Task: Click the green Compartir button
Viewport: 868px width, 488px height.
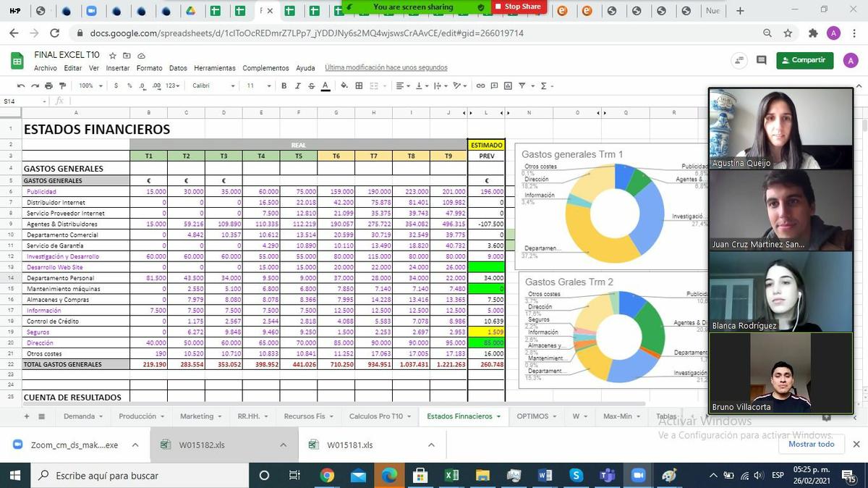Action: point(804,60)
